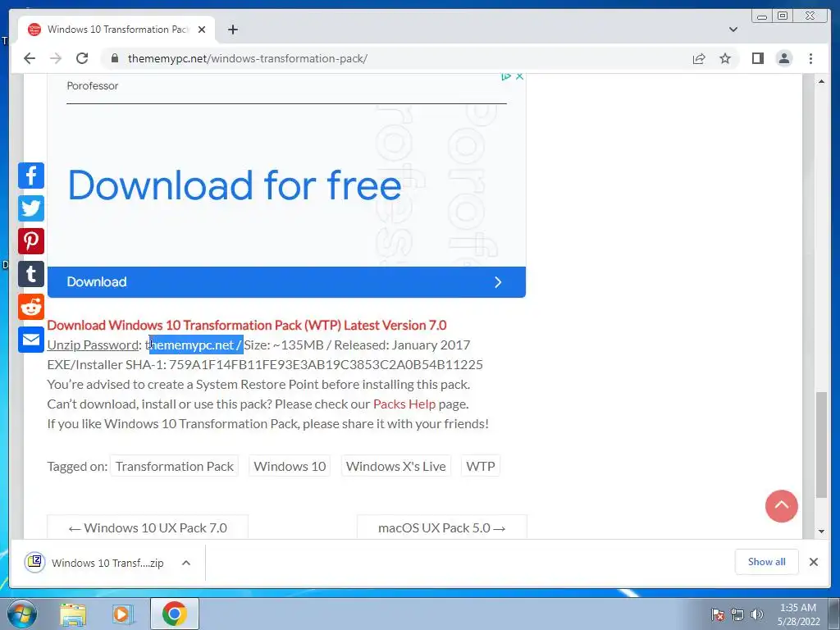Open Packs Help page link
This screenshot has width=840, height=630.
point(404,404)
